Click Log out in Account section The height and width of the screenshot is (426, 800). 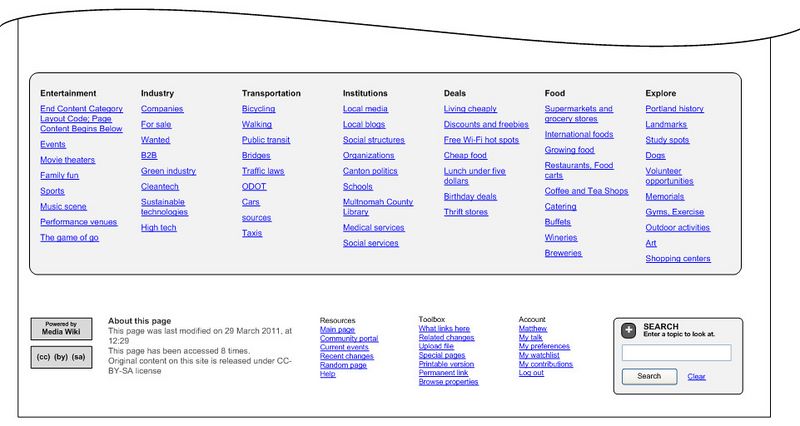pyautogui.click(x=531, y=373)
